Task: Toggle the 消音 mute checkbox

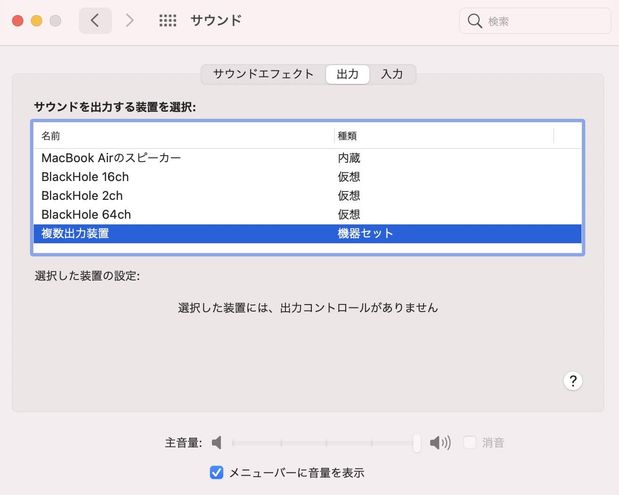Action: pos(470,442)
